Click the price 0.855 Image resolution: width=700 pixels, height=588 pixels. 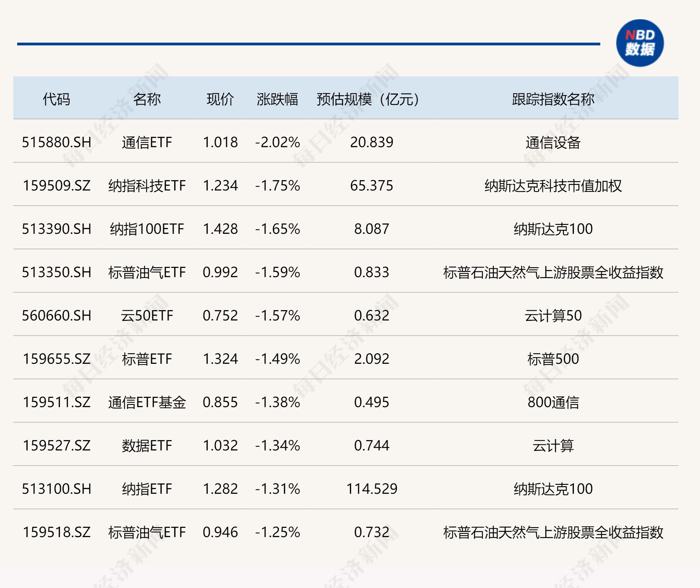pyautogui.click(x=220, y=402)
